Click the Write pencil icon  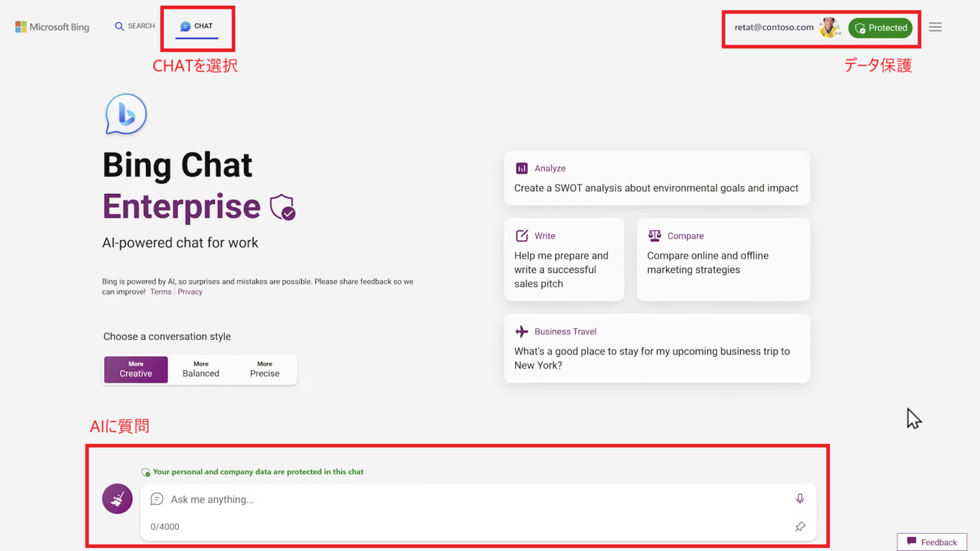pyautogui.click(x=523, y=235)
